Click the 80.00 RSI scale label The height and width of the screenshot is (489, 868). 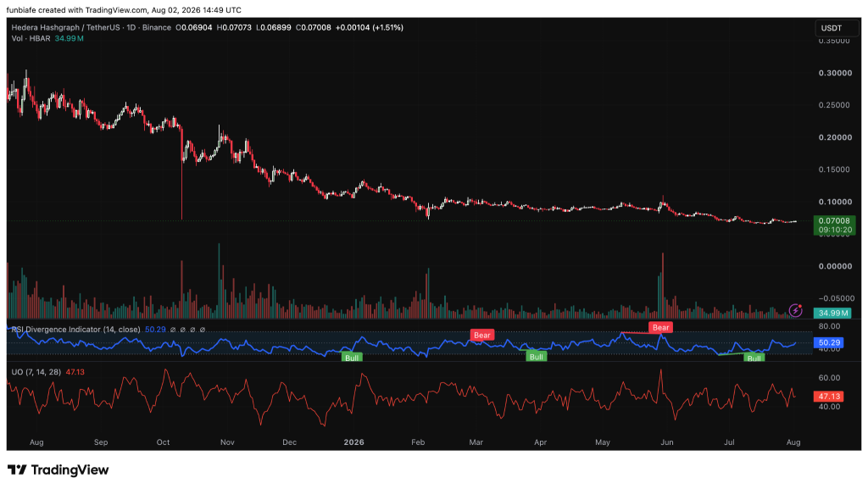pyautogui.click(x=830, y=326)
